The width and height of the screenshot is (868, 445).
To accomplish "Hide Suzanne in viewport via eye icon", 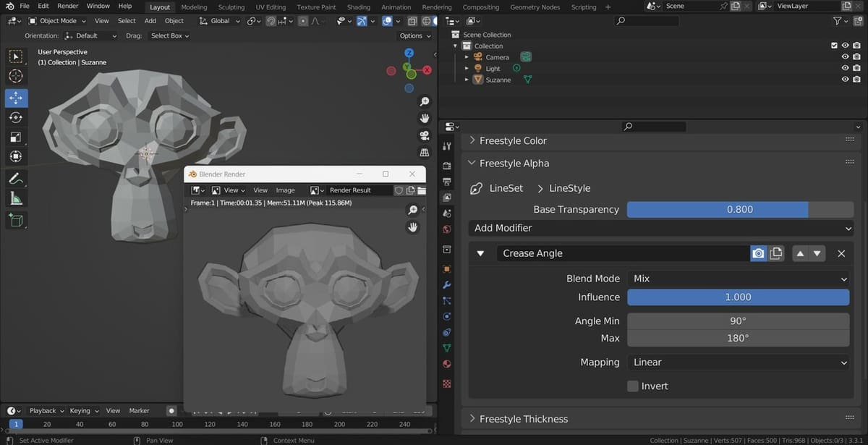I will tap(845, 80).
